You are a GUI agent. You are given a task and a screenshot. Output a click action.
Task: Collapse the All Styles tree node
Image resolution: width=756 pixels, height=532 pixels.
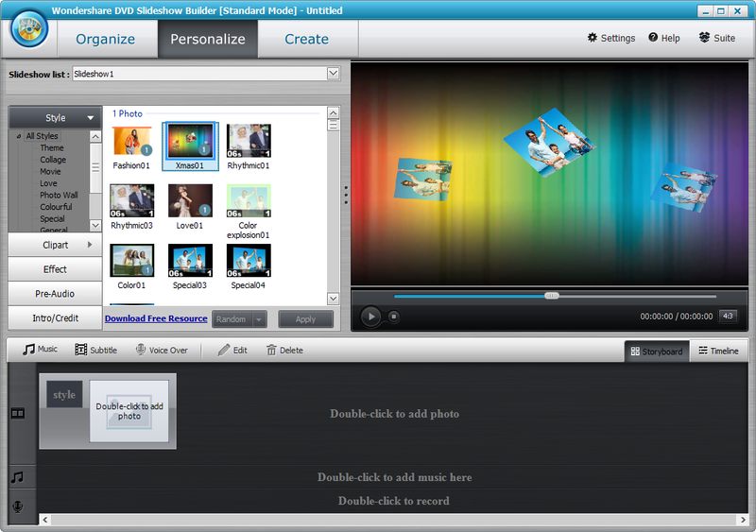pyautogui.click(x=19, y=136)
